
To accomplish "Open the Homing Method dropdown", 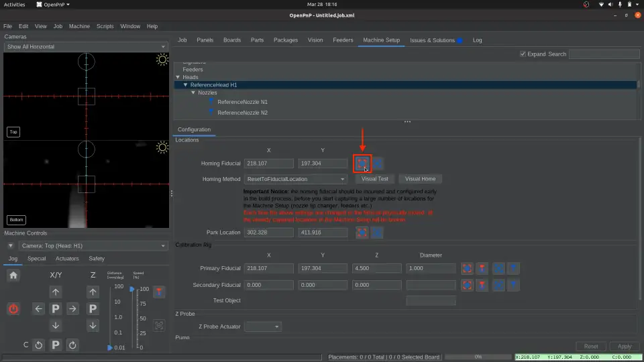I will 296,180.
